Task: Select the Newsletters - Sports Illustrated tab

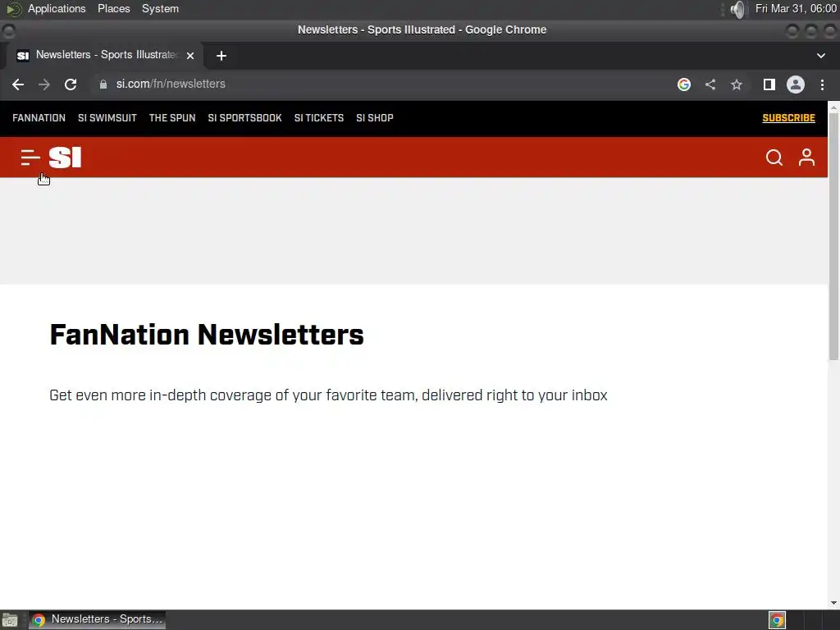Action: point(104,56)
